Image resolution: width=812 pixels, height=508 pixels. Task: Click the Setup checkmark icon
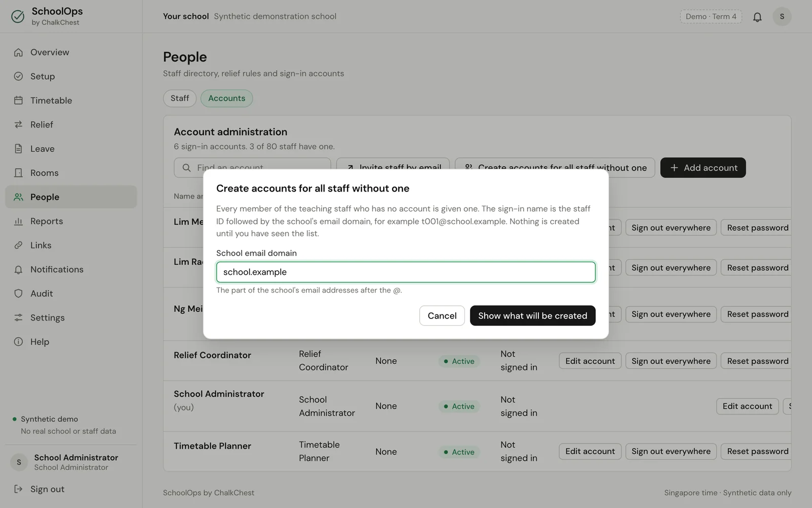point(18,76)
